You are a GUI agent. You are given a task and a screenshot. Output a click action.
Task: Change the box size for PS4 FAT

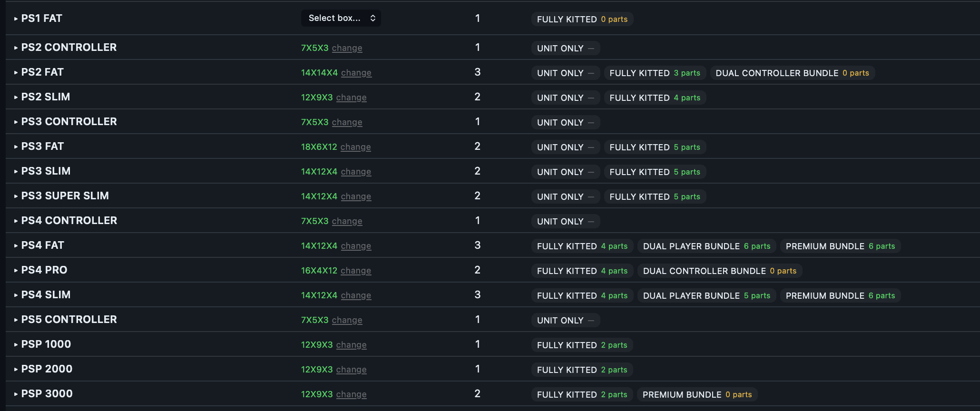tap(356, 246)
